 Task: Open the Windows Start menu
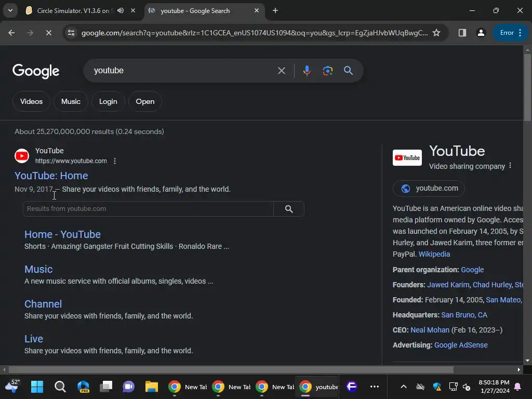tap(37, 387)
